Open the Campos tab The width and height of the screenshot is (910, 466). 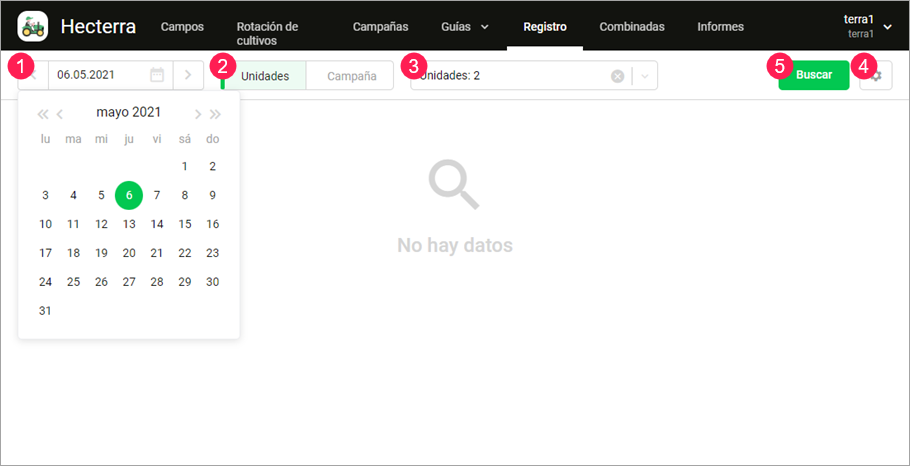coord(182,27)
